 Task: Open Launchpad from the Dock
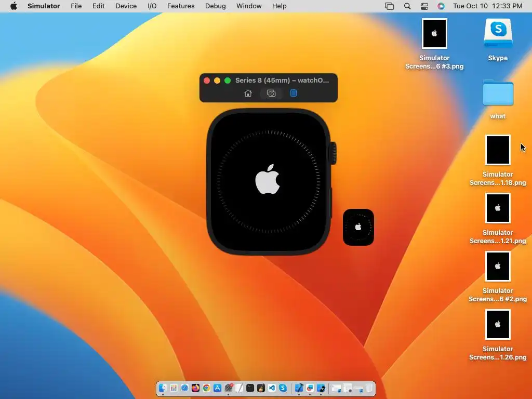point(174,388)
